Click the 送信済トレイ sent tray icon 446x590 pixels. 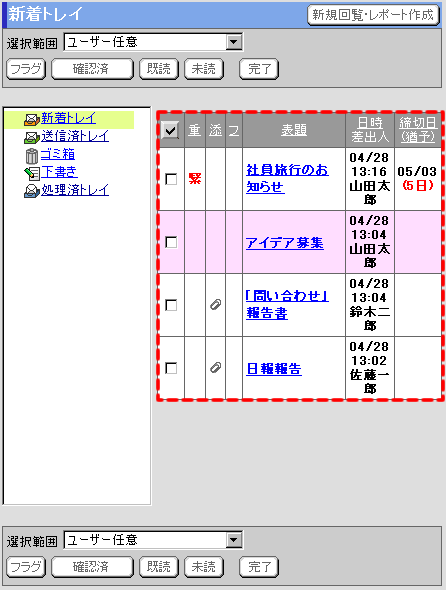click(32, 137)
